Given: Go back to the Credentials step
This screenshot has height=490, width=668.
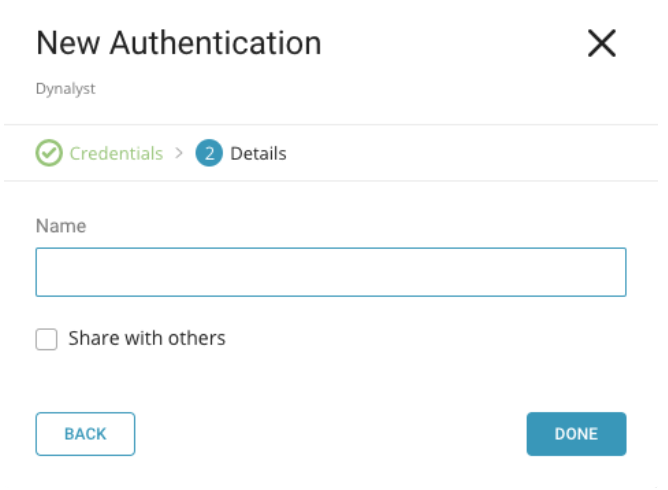Looking at the screenshot, I should pos(115,154).
